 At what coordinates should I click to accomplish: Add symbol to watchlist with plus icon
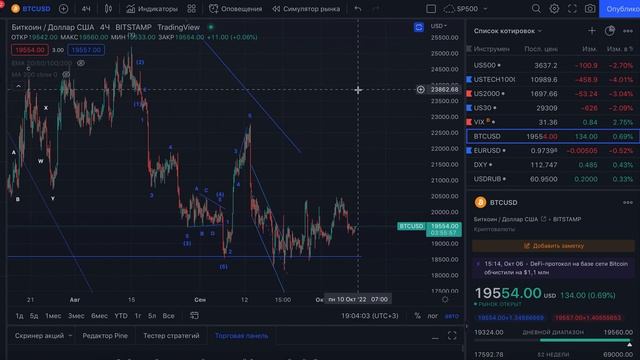pyautogui.click(x=592, y=31)
